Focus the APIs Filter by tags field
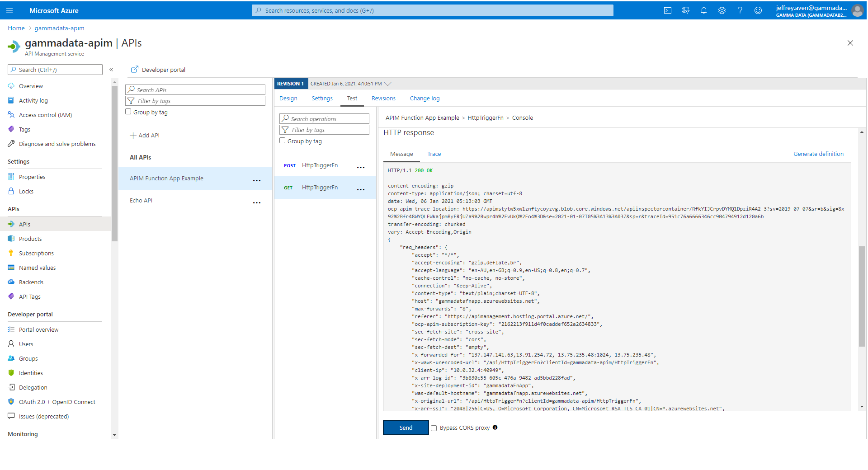 pos(195,101)
